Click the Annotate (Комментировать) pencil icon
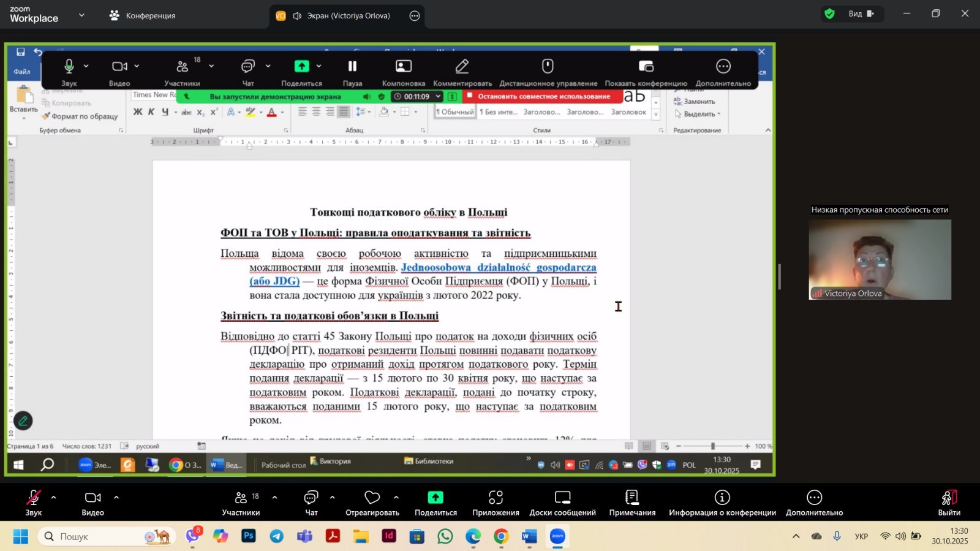 (x=462, y=66)
